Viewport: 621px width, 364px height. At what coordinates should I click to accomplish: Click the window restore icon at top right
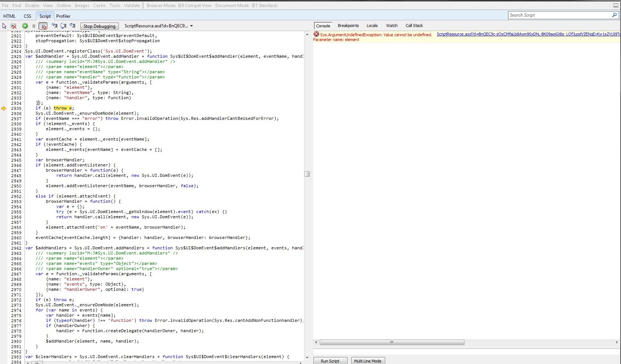tap(615, 6)
